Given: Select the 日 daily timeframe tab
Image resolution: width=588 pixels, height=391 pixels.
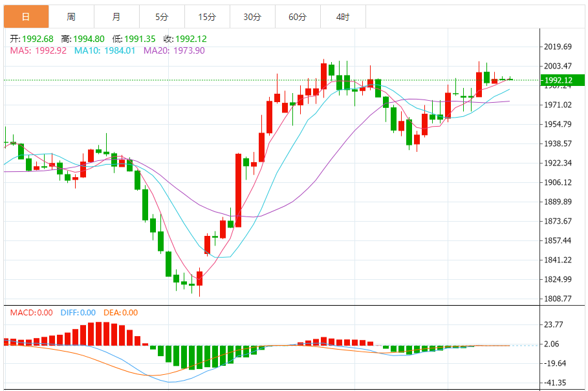Looking at the screenshot, I should click(27, 16).
